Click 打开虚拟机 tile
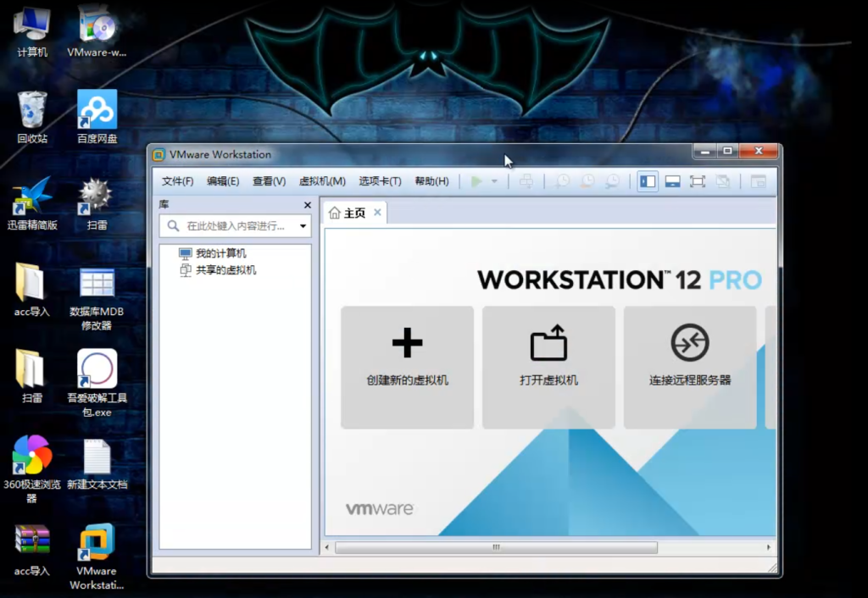 pos(548,368)
